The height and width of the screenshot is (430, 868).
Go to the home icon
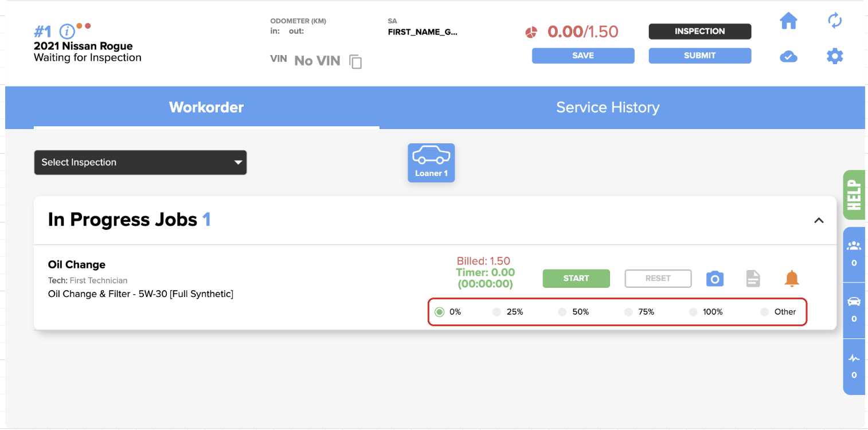(789, 21)
